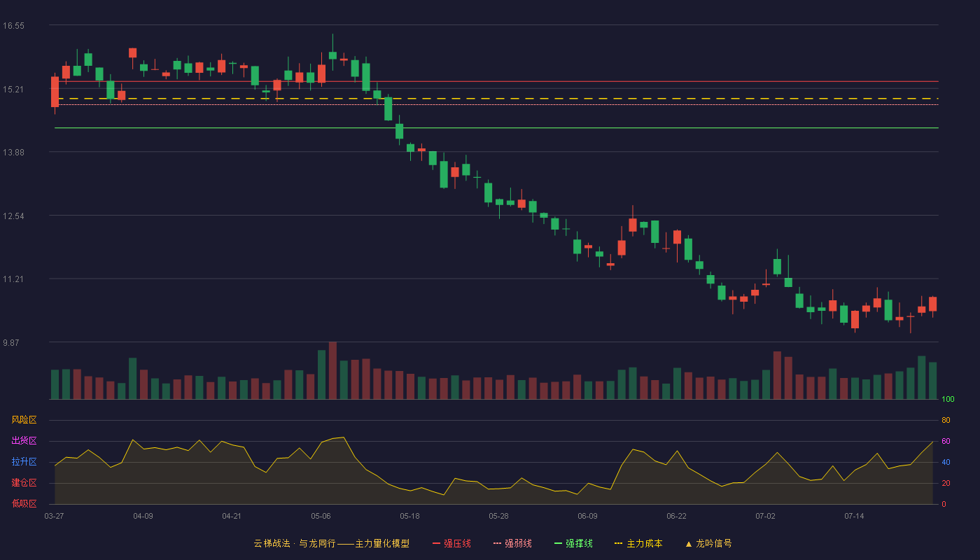This screenshot has height=560, width=980.
Task: Click the green horizontal support line
Action: tap(496, 128)
